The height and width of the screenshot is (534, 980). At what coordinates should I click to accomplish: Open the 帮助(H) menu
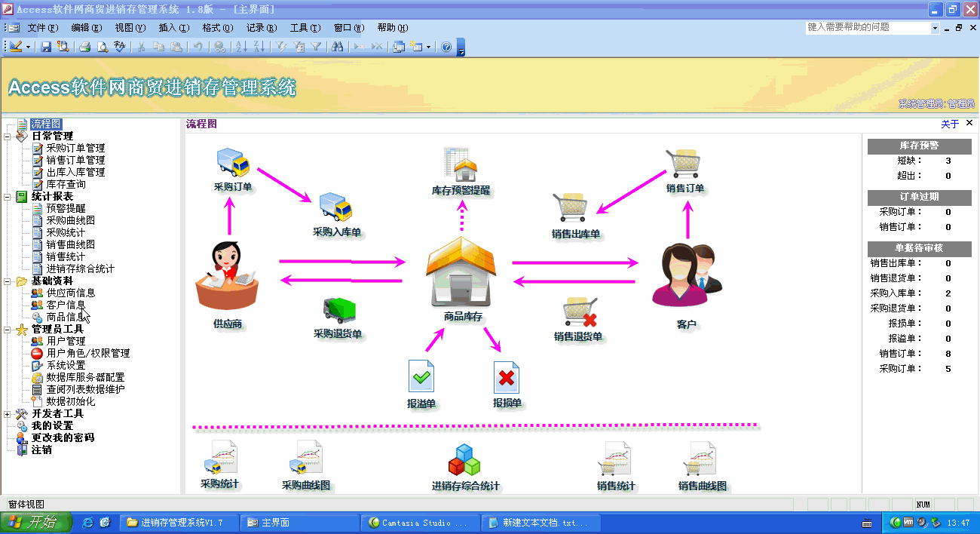[x=393, y=28]
